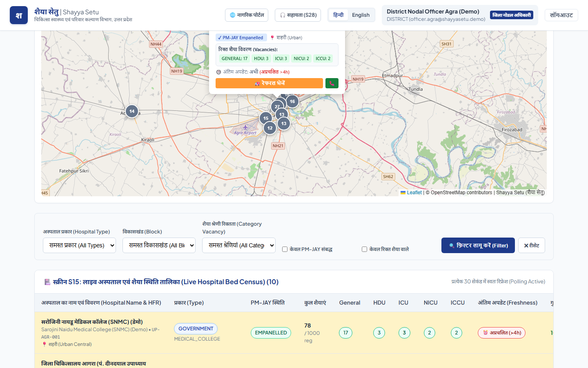The height and width of the screenshot is (368, 588).
Task: Click ICCU vacancy circle 2 in SNMC row
Action: point(457,333)
